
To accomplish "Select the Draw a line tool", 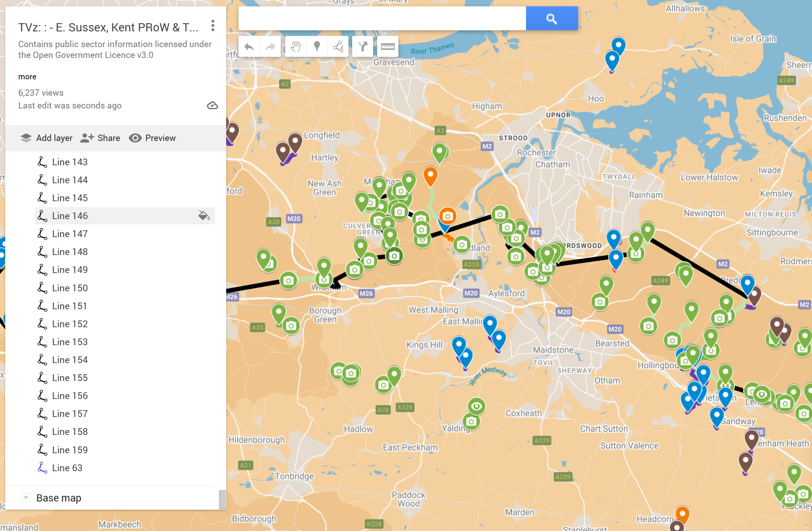I will 338,47.
